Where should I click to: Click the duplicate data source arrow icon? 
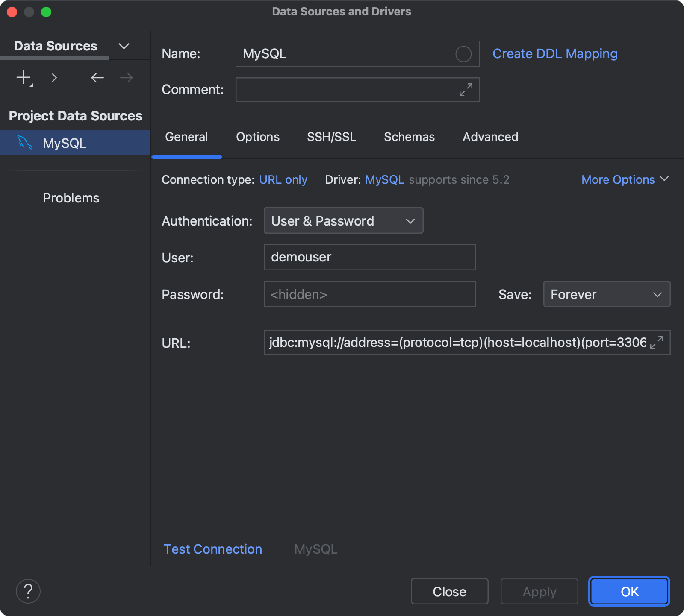point(54,77)
